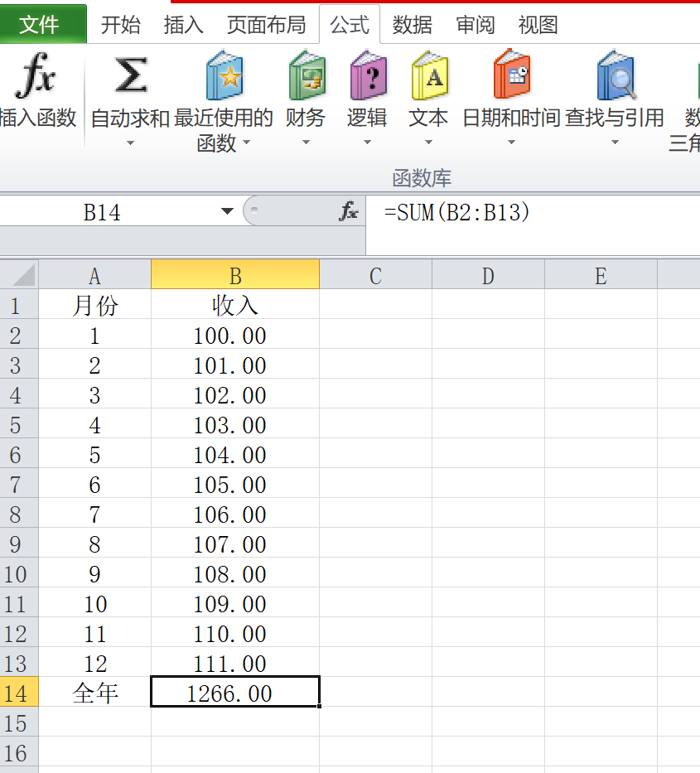Viewport: 700px width, 773px height.
Task: Click the 查找与引用 label
Action: (x=614, y=118)
